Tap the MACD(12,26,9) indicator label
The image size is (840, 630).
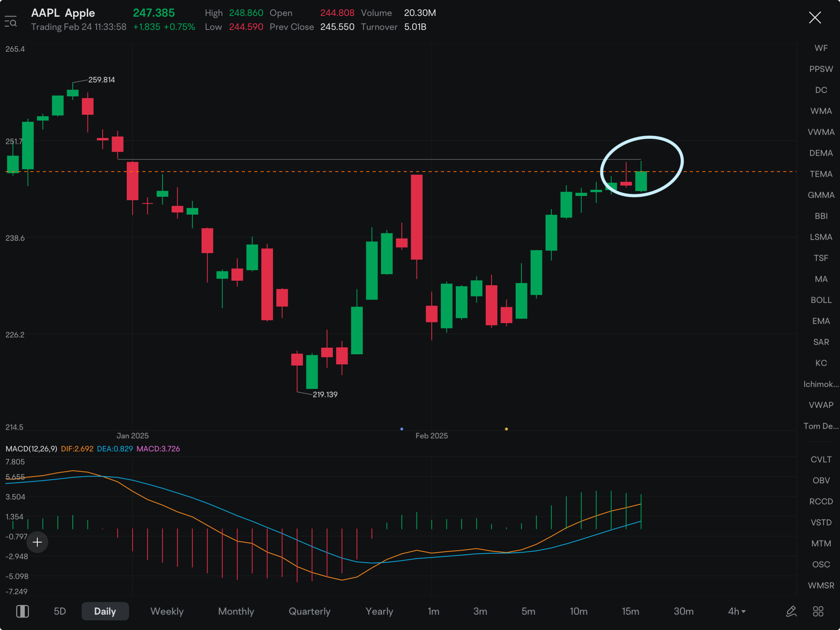[31, 449]
